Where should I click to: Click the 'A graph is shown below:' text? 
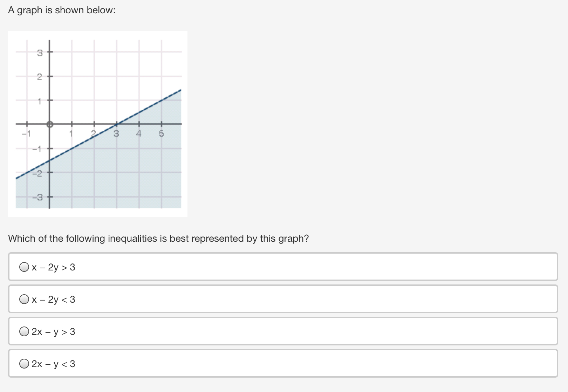pyautogui.click(x=62, y=10)
